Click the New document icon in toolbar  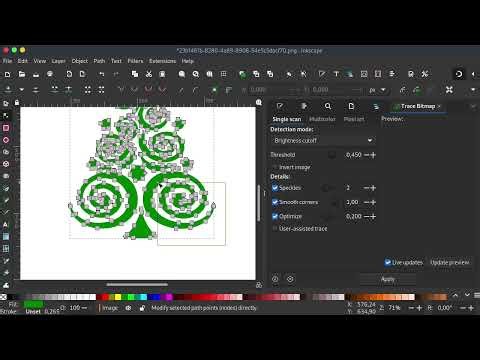[7, 74]
